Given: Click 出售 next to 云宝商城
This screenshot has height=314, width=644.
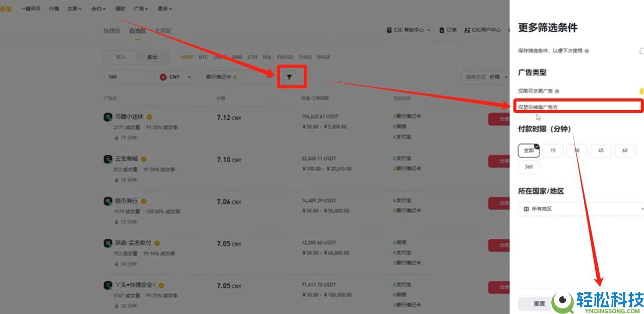Looking at the screenshot, I should pyautogui.click(x=502, y=161).
